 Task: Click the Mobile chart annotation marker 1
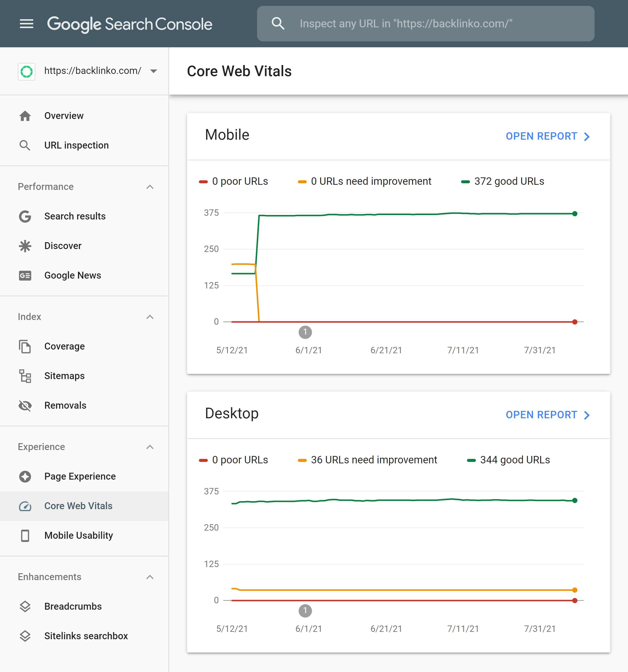[305, 332]
